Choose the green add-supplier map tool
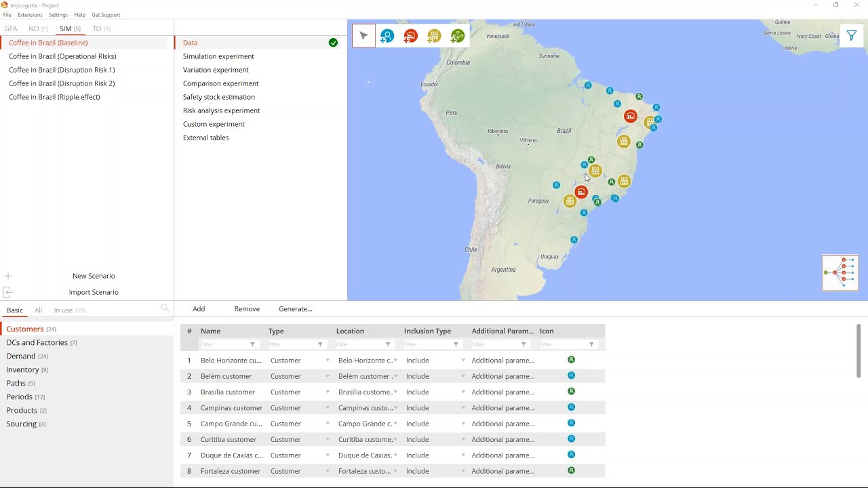868x488 pixels. coord(458,36)
